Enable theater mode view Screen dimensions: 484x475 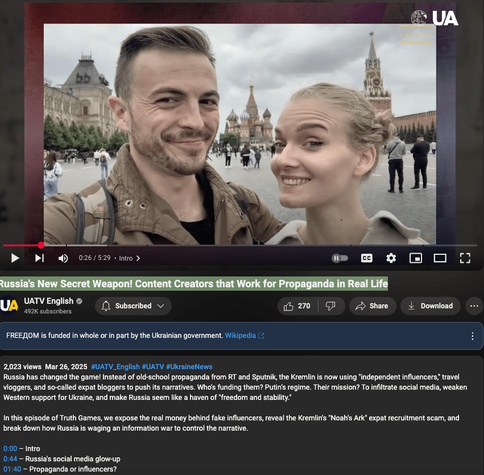click(440, 258)
